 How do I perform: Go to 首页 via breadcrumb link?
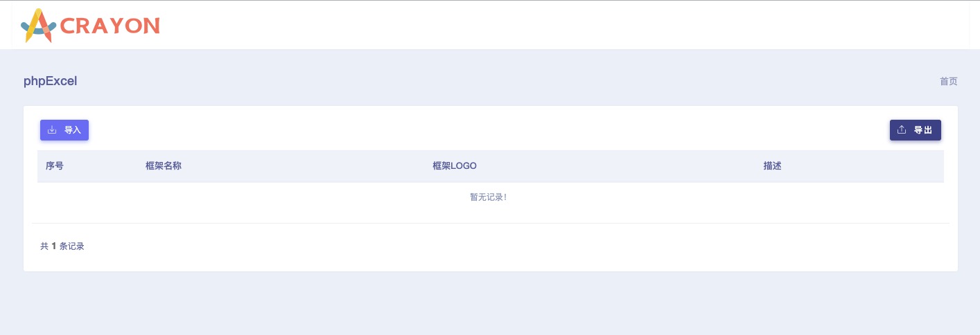click(948, 81)
